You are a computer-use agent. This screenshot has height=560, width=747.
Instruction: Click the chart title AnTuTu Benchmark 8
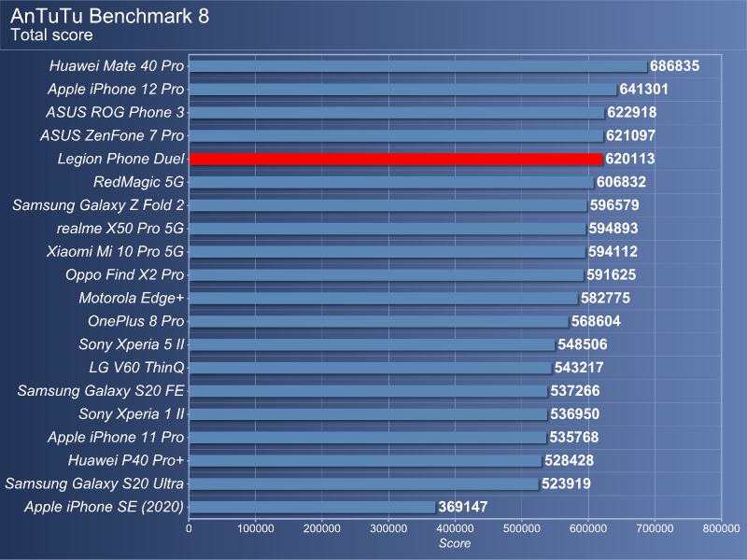110,16
